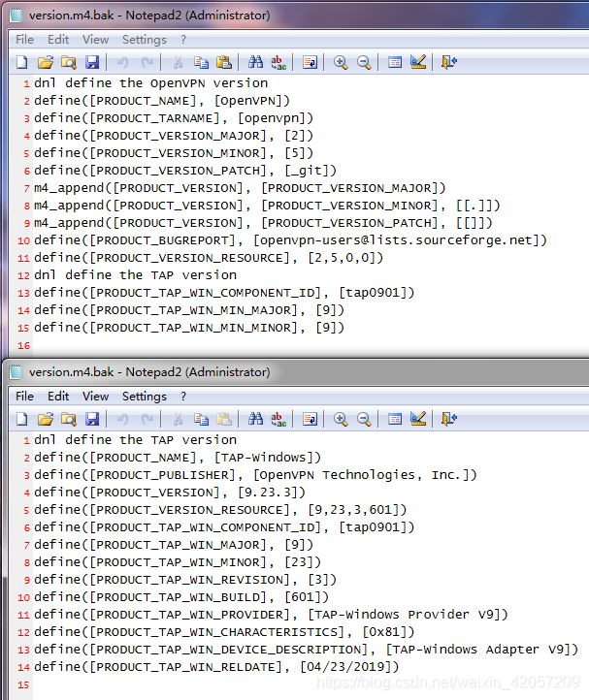Click line defining PRODUCT_TAP_WIN_BUILD [601]

pyautogui.click(x=181, y=597)
